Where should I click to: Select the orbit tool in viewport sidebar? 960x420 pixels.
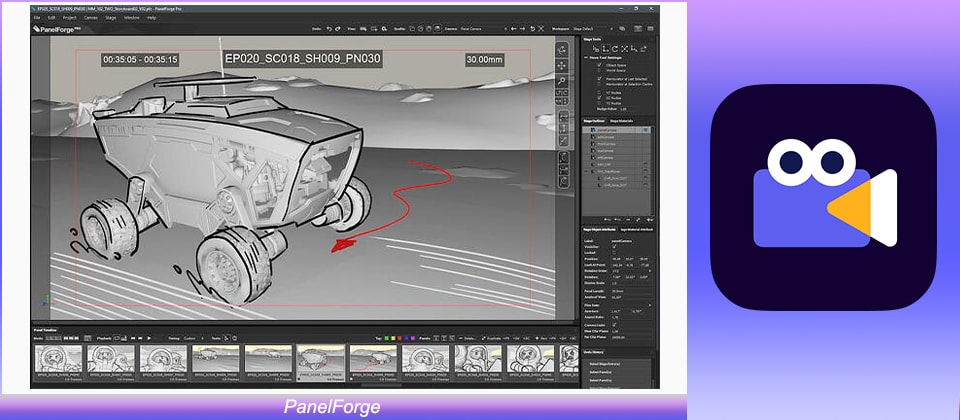click(x=562, y=50)
